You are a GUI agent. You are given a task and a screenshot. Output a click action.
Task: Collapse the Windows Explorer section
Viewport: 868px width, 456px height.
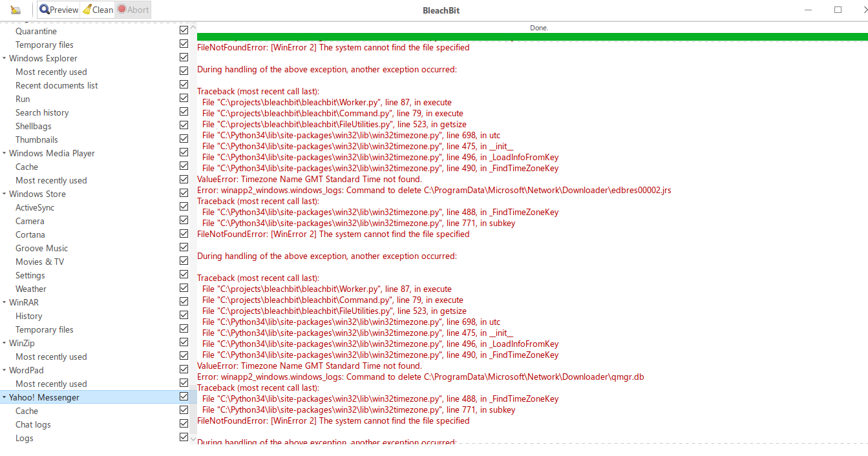pos(5,58)
